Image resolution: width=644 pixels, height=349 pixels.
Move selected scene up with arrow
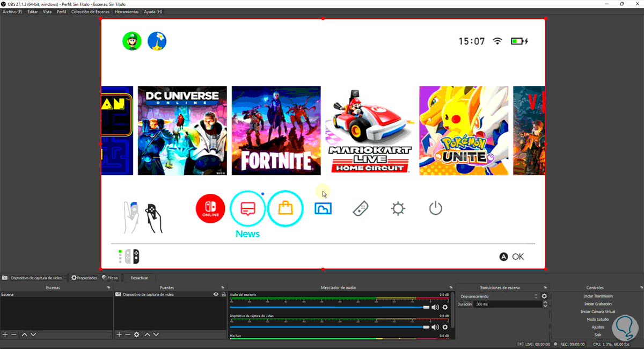24,335
